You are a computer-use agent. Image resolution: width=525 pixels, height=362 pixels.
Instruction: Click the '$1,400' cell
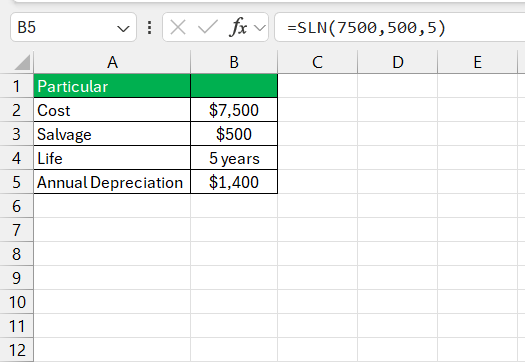point(234,182)
